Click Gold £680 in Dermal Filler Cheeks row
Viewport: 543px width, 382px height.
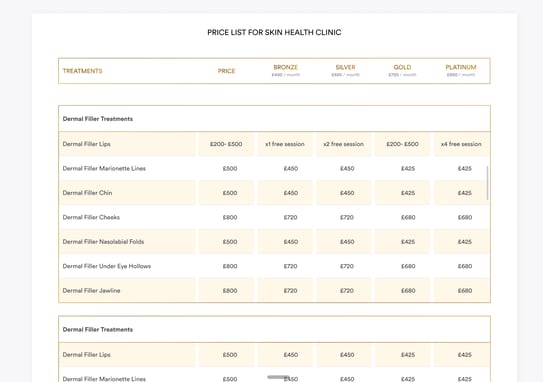[x=408, y=217]
